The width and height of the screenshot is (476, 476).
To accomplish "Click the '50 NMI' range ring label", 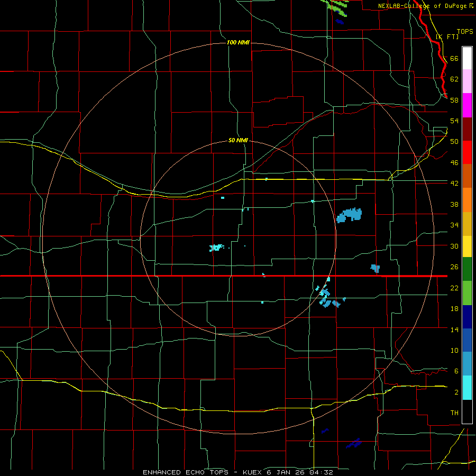I will 238,140.
